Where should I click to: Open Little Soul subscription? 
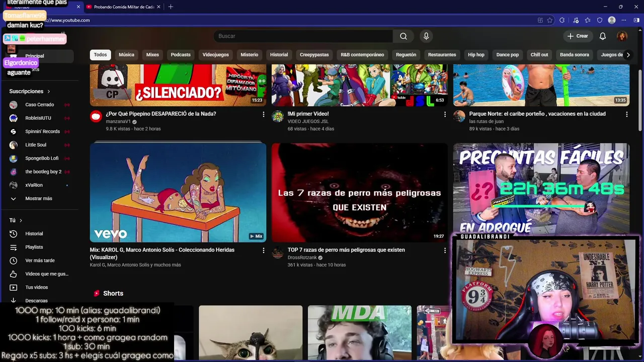click(40, 145)
